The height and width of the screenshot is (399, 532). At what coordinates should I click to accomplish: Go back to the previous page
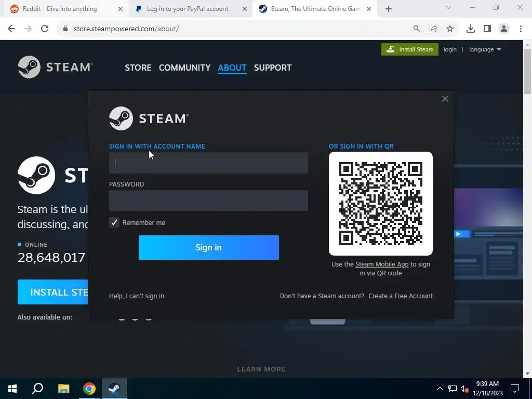(11, 29)
